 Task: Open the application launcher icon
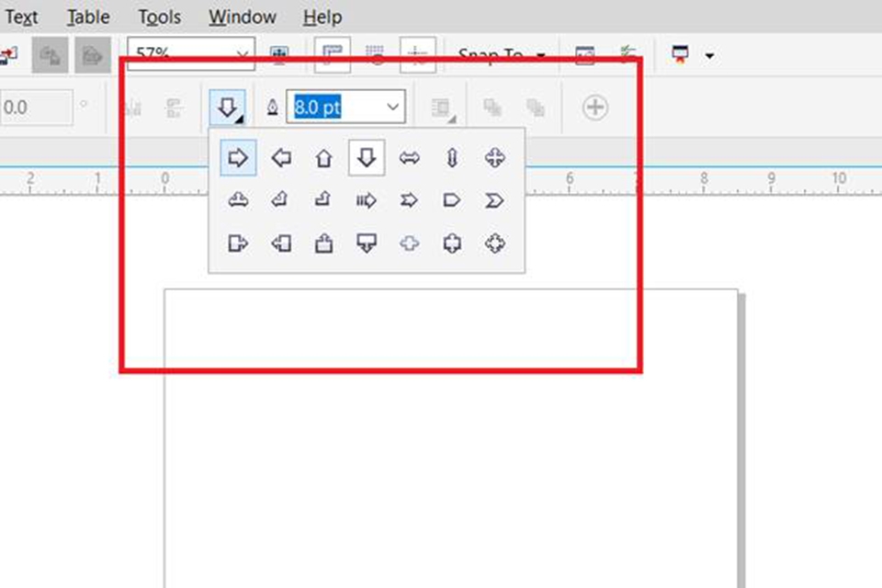tap(680, 54)
